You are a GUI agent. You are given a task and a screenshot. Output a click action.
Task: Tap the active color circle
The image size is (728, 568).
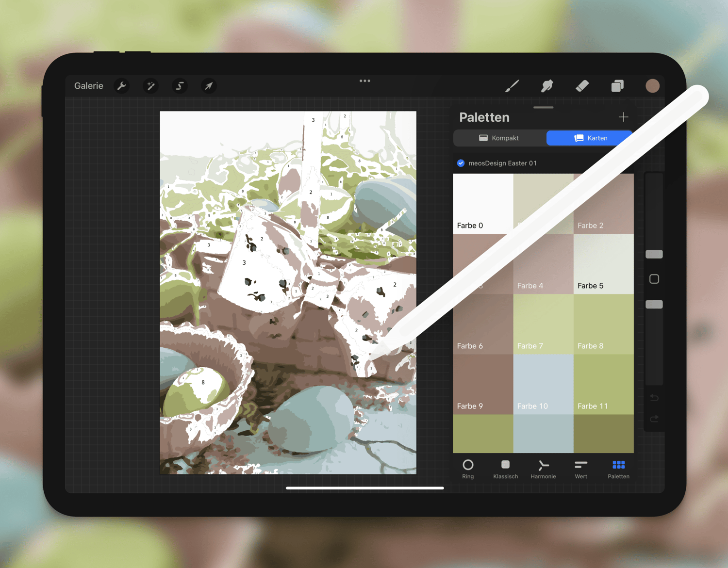pyautogui.click(x=652, y=86)
